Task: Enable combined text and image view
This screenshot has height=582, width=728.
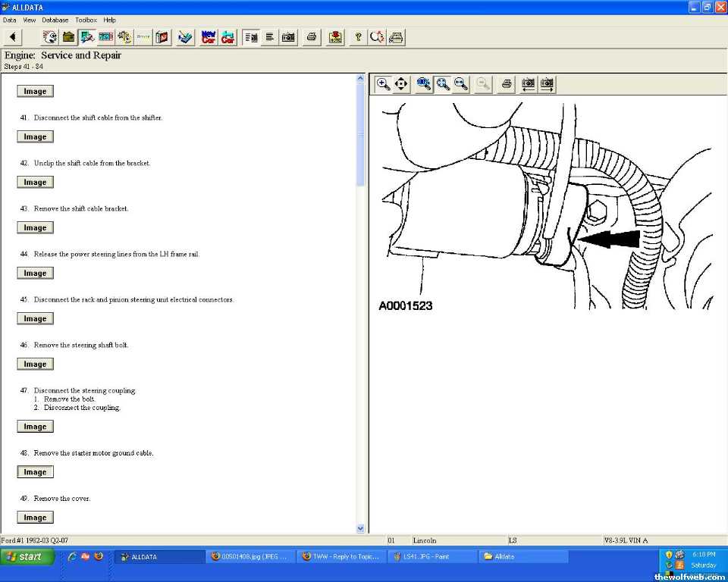Action: tap(251, 37)
